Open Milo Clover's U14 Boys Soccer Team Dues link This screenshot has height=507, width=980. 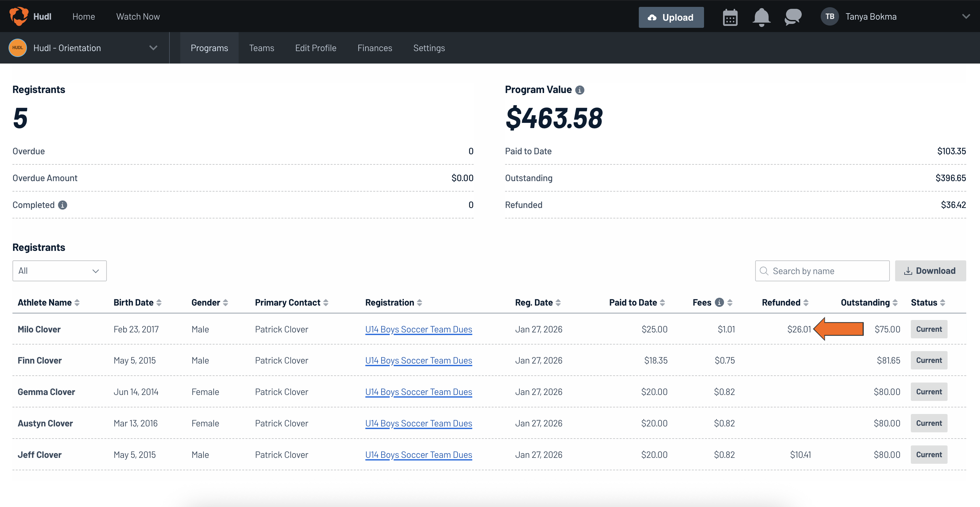tap(419, 329)
